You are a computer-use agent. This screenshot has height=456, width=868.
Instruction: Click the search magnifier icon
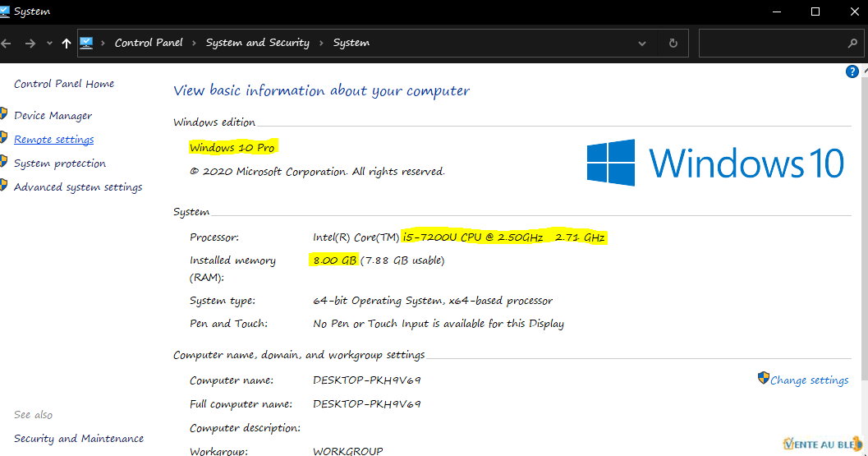click(x=852, y=44)
